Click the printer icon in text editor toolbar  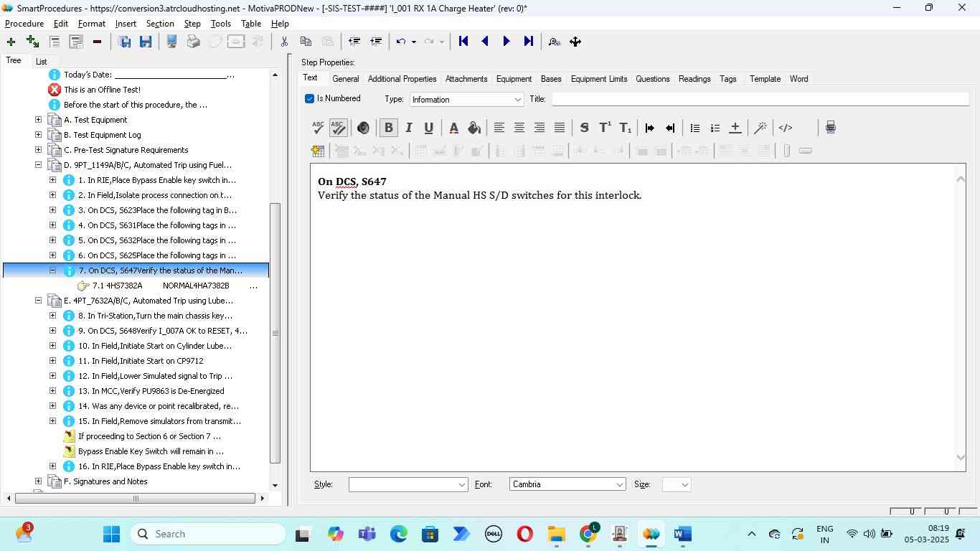pos(830,128)
